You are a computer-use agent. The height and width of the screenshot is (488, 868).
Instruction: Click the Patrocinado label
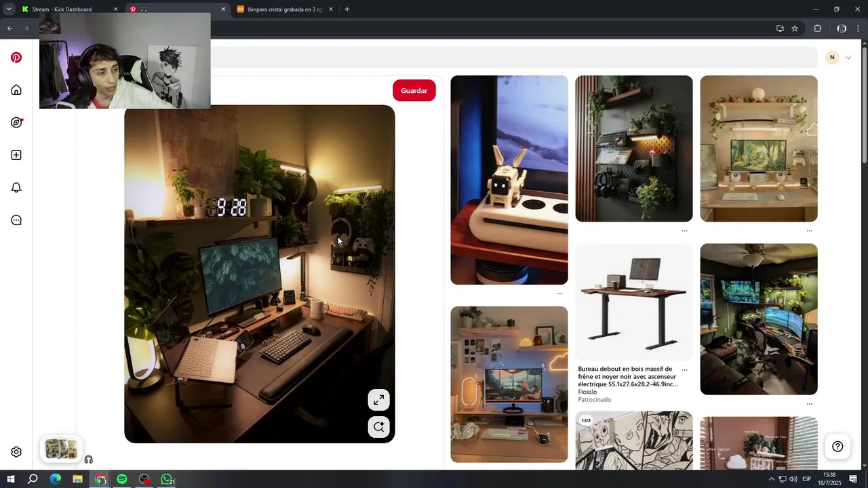pos(595,400)
